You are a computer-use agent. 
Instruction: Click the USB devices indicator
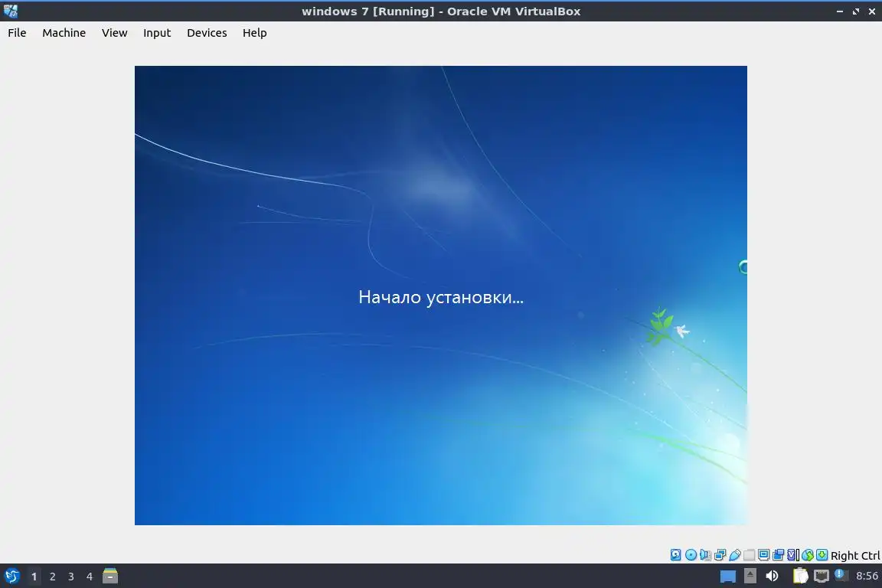(735, 555)
